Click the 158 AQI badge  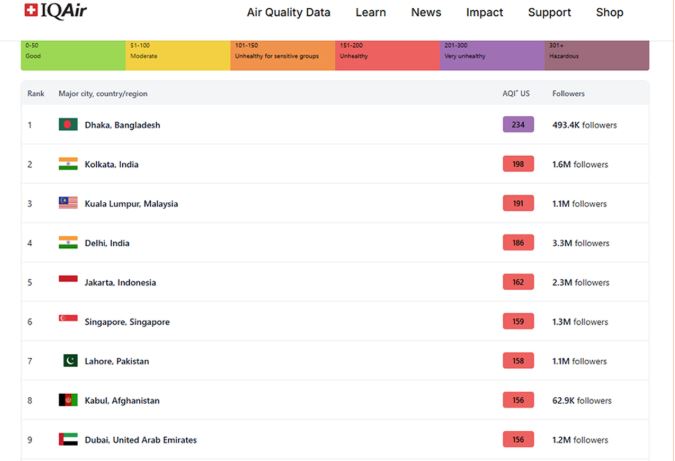tap(518, 361)
